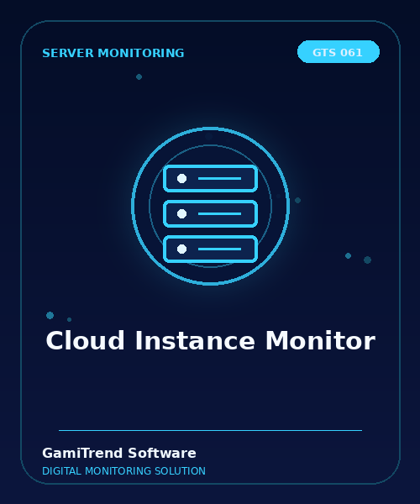Select the SERVER MONITORING label
Image resolution: width=420 pixels, height=504 pixels.
coord(113,54)
